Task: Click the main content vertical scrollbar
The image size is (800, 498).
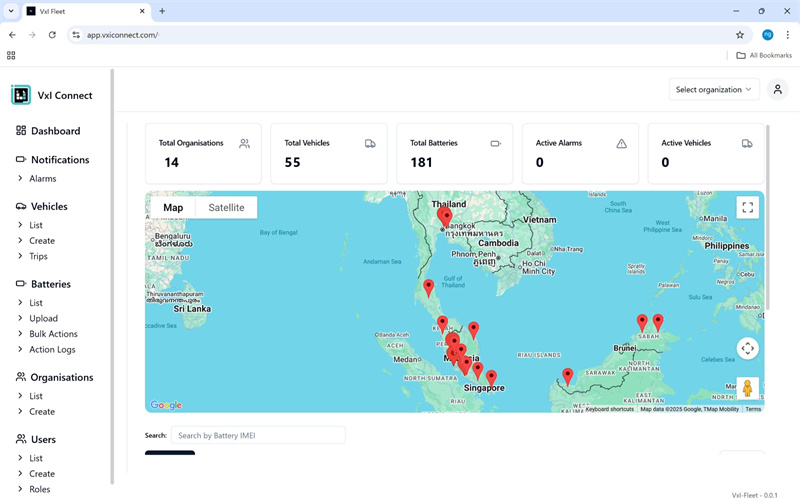Action: 767,217
